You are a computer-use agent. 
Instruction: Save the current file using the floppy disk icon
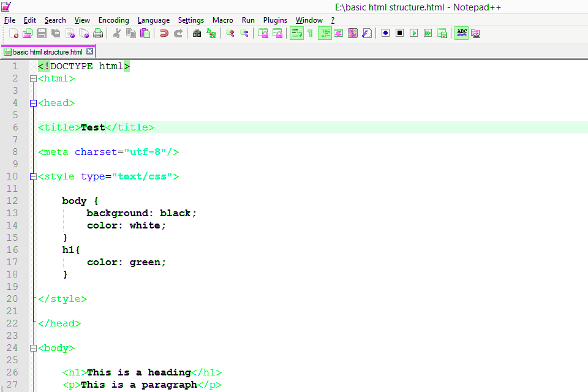pyautogui.click(x=42, y=34)
